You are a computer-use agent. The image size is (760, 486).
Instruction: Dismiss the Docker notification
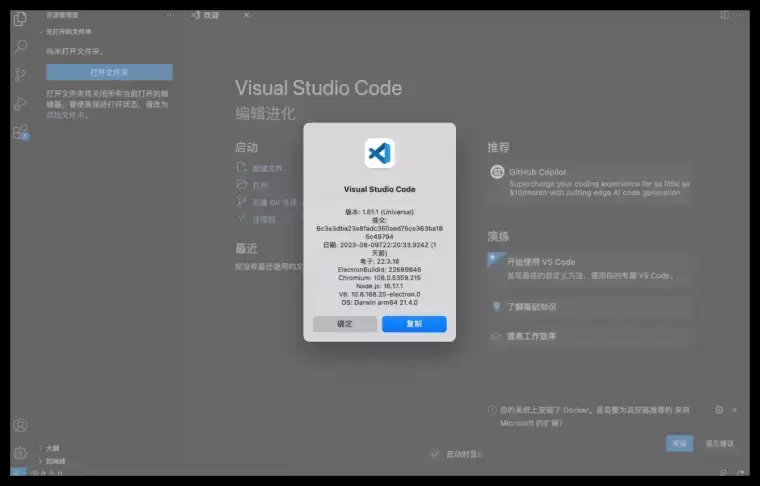pos(734,410)
